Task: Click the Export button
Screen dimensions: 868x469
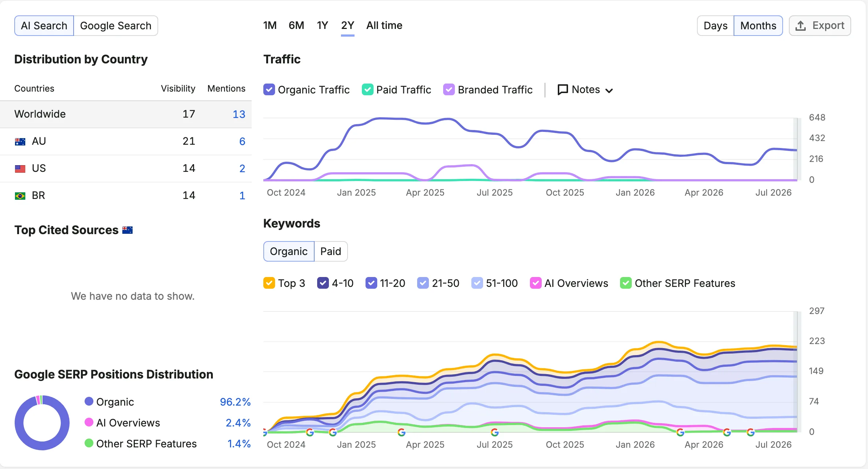Action: point(820,26)
